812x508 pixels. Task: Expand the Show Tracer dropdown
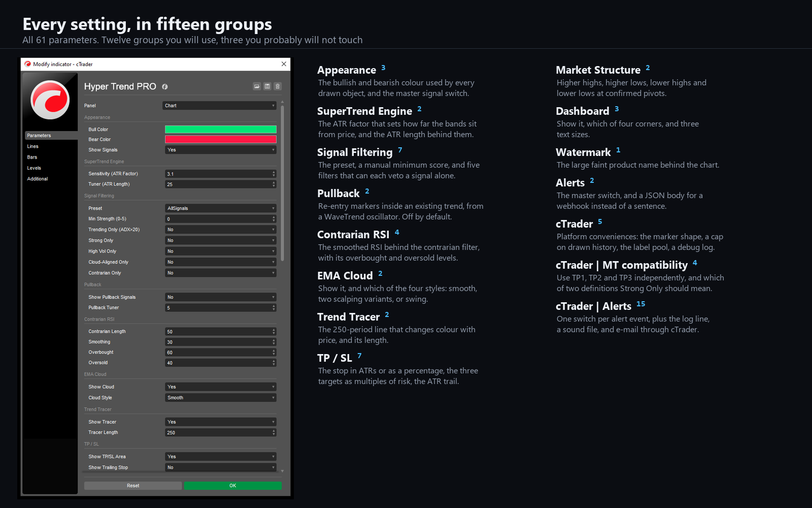click(221, 422)
